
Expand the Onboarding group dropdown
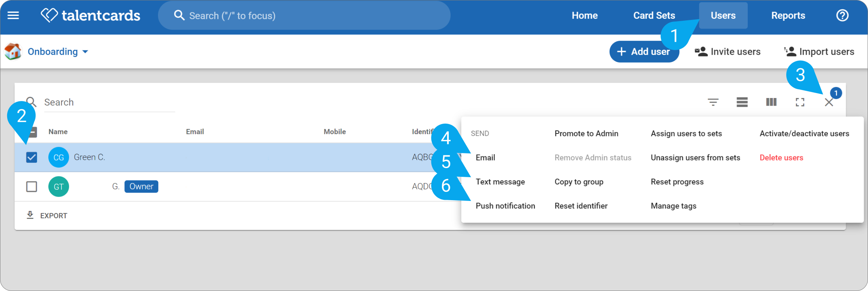click(58, 52)
